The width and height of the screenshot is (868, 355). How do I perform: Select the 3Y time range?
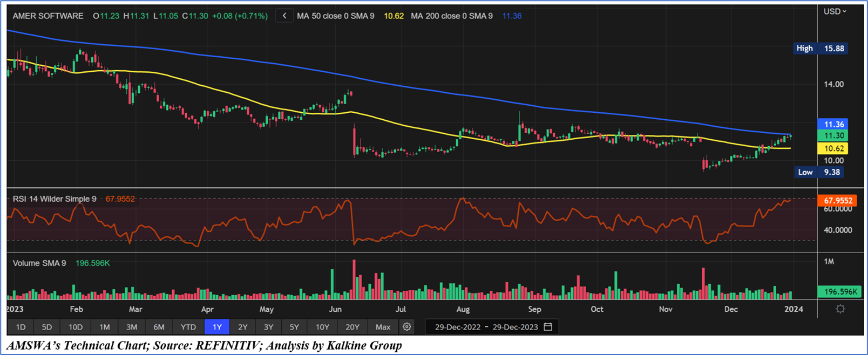tap(268, 327)
